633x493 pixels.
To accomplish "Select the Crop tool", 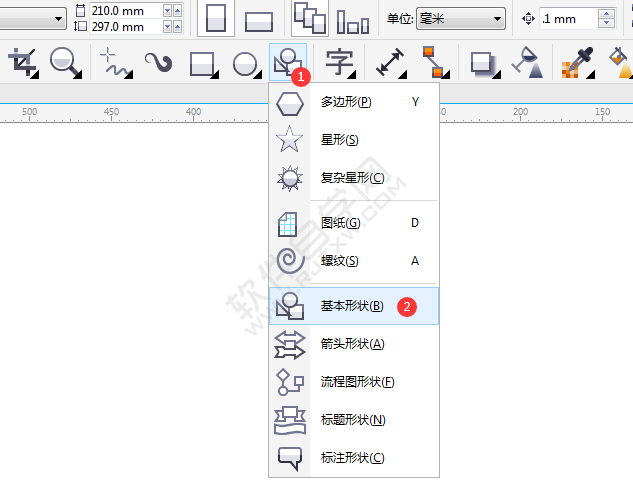I will [23, 62].
